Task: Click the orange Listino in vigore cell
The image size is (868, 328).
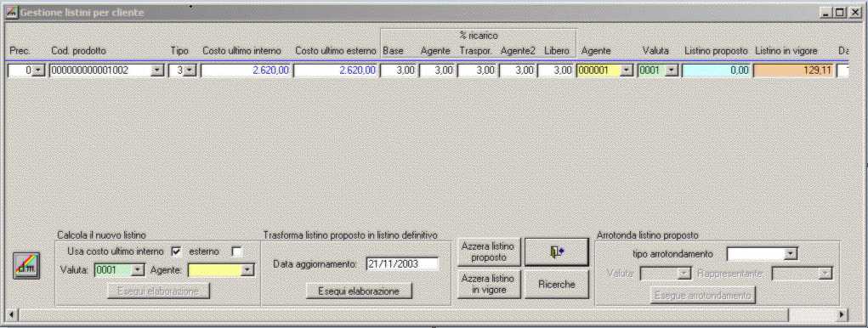Action: click(x=794, y=71)
